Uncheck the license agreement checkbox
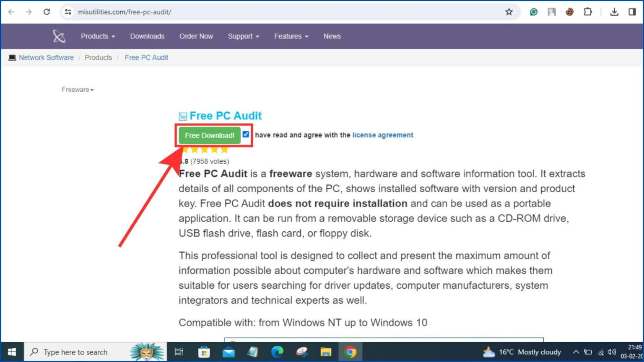The image size is (644, 362). coord(246,134)
